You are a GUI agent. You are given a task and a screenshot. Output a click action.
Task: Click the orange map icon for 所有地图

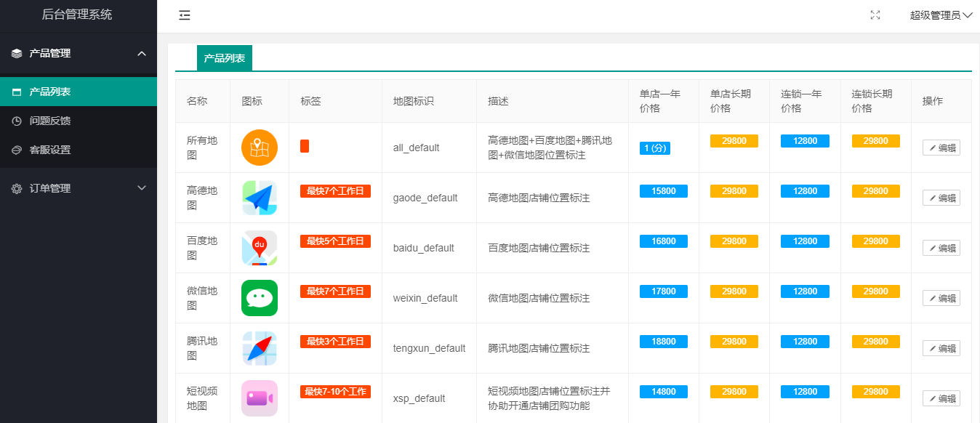pos(259,147)
